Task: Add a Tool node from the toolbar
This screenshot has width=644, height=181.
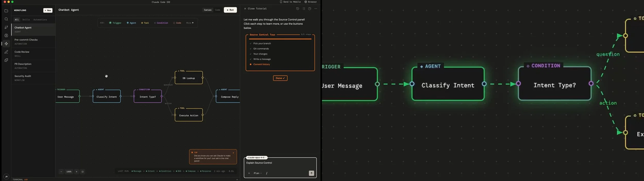Action: click(145, 23)
